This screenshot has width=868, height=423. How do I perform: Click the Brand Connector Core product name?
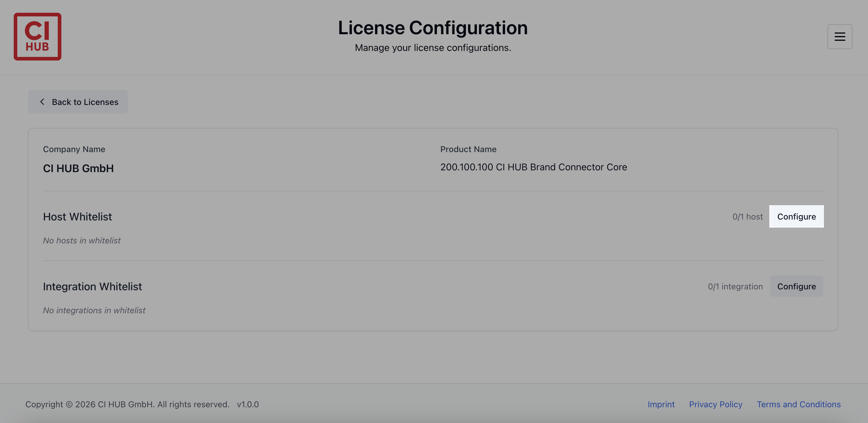pos(534,167)
